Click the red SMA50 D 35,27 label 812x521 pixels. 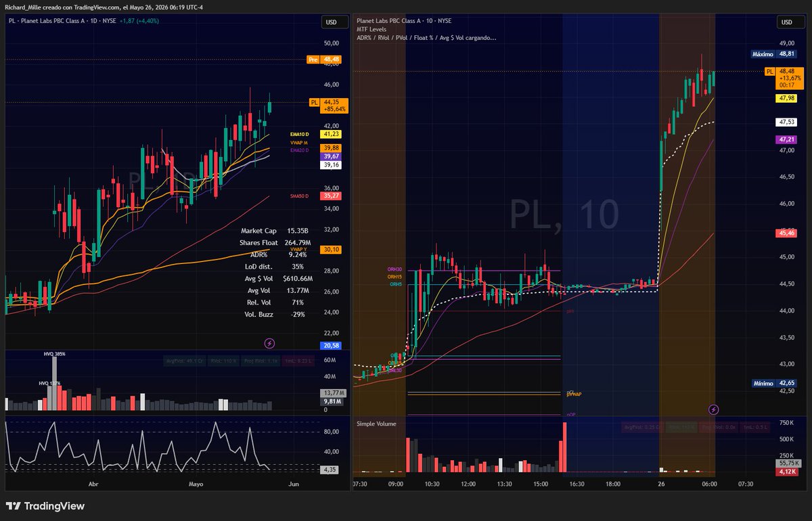tap(317, 196)
